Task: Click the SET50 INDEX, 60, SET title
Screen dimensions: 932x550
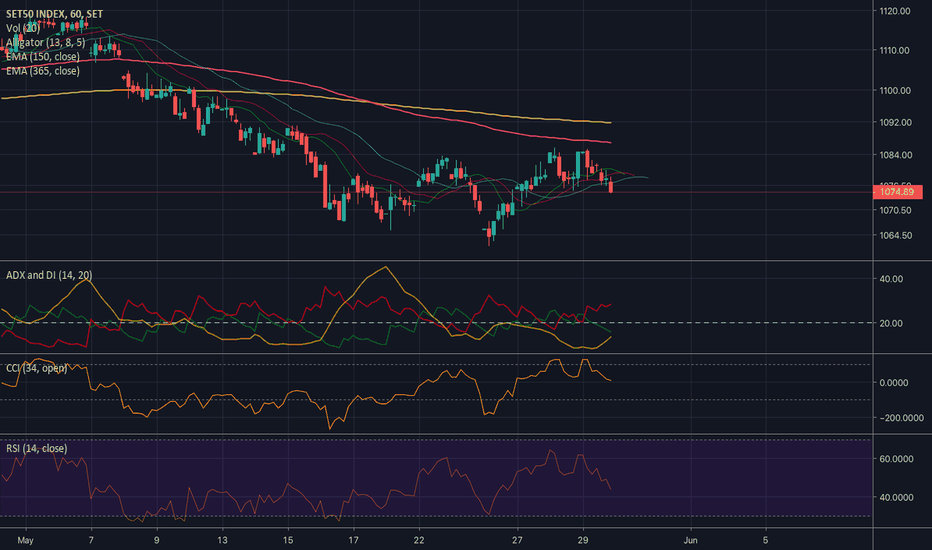Action: [54, 14]
